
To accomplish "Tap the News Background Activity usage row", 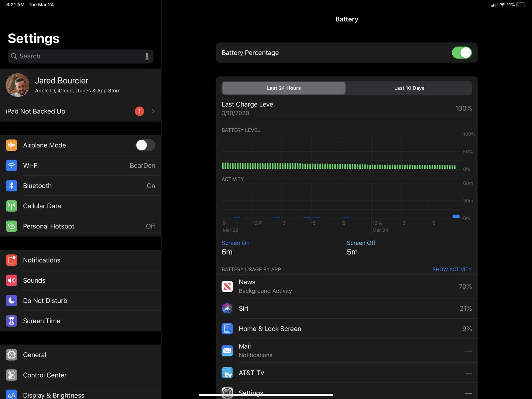I will click(x=347, y=286).
